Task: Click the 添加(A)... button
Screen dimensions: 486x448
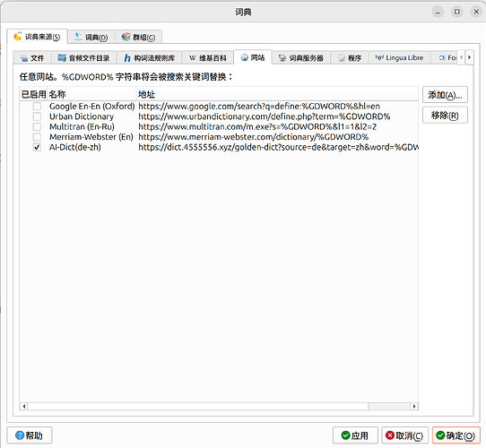Action: coord(445,95)
